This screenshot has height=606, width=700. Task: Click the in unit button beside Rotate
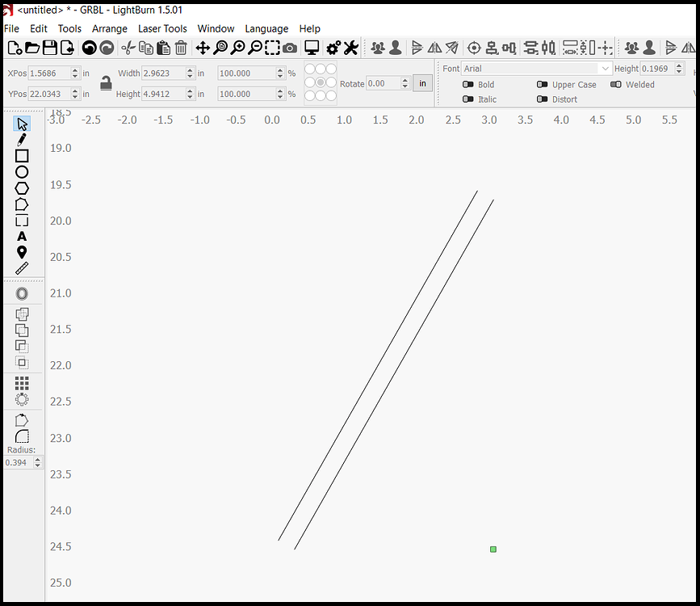click(422, 82)
